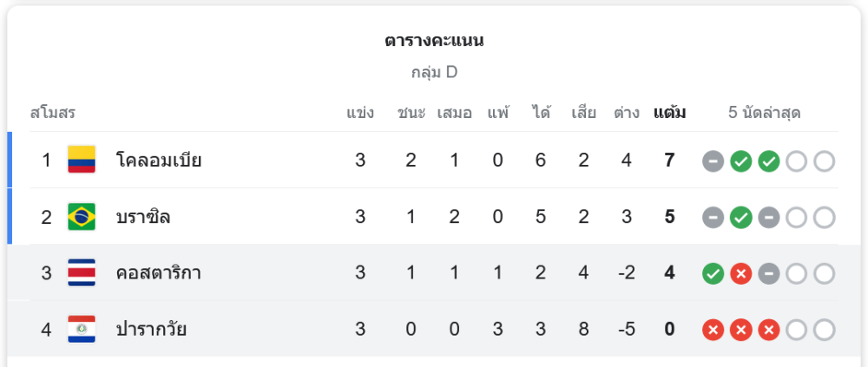
Task: Click Paraguay's third red loss icon
Action: click(768, 330)
